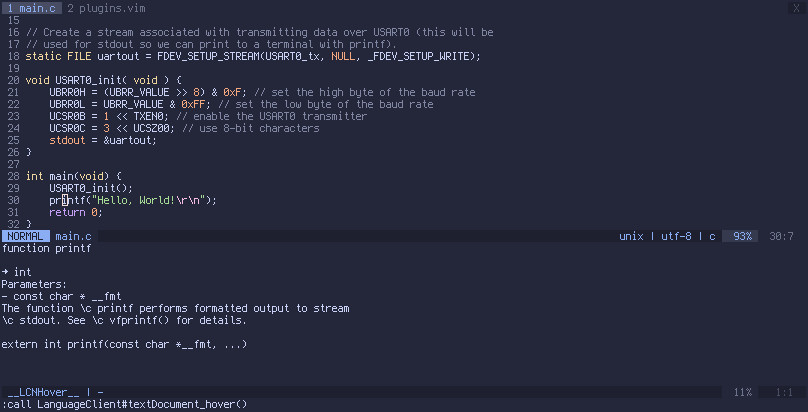Click the unix file format indicator
This screenshot has height=412, width=808.
(631, 236)
